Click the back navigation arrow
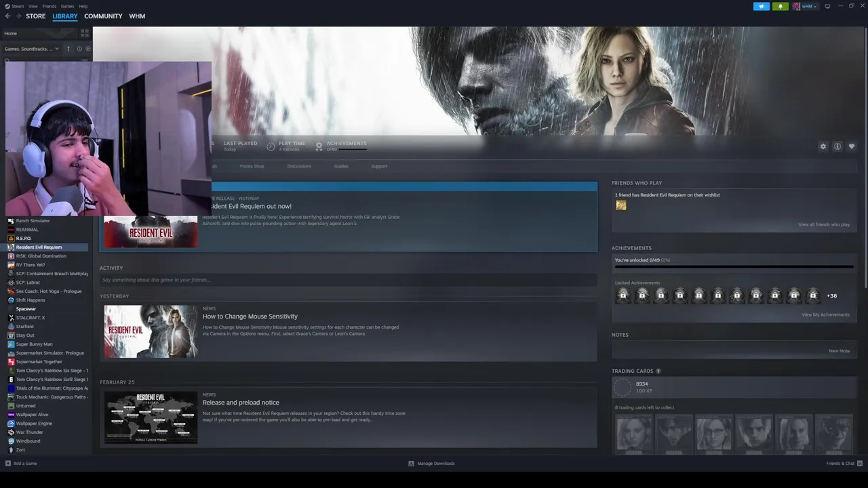Image resolution: width=868 pixels, height=488 pixels. [8, 16]
